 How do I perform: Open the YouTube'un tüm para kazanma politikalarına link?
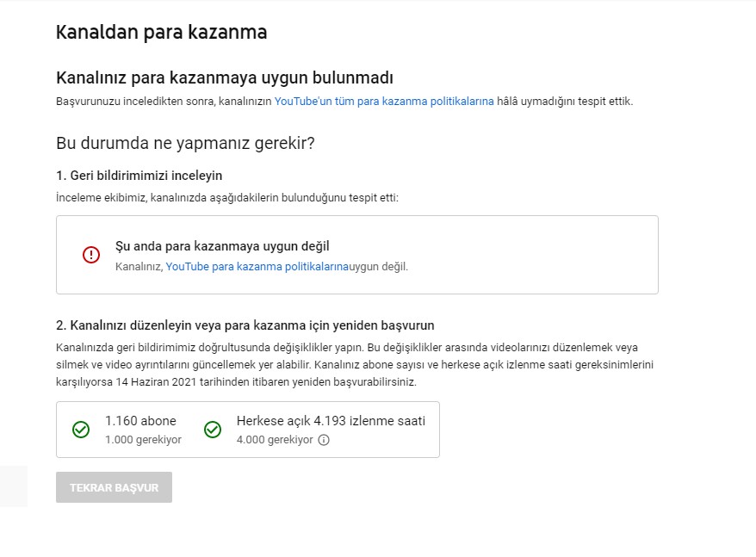point(384,102)
